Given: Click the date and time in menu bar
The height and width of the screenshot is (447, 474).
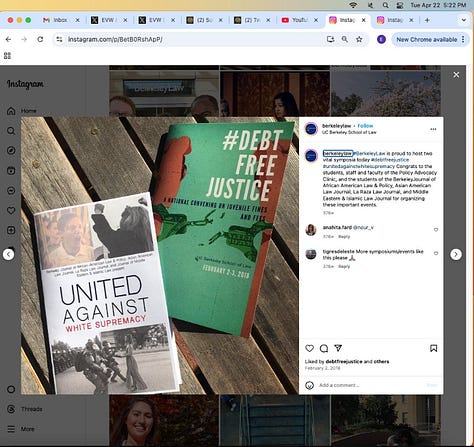Looking at the screenshot, I should click(x=438, y=5).
